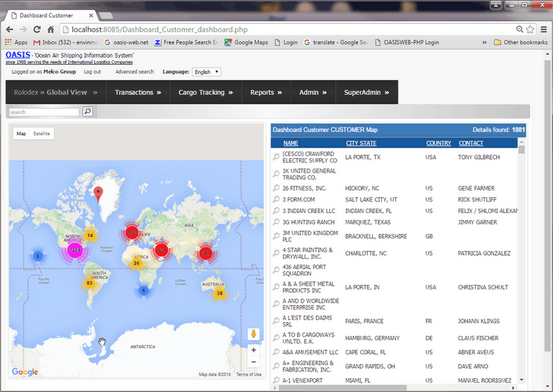
Task: Click into the search input field
Action: tap(44, 112)
